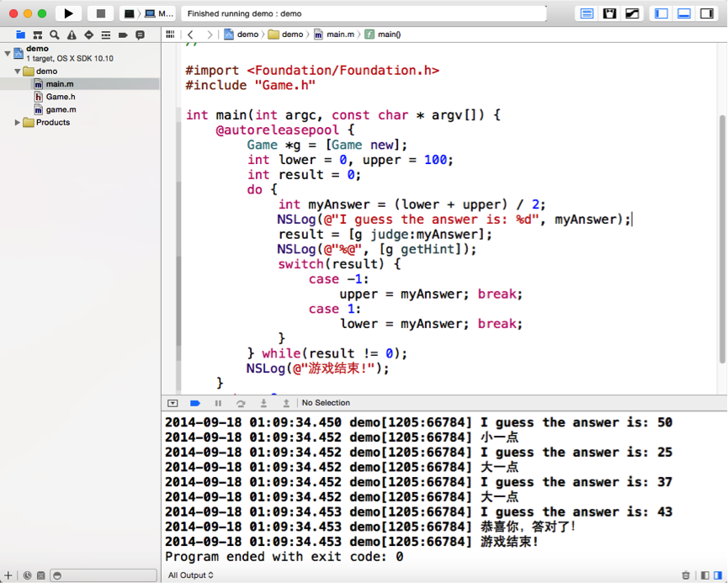Click the 'Game *g = [Game new];' line

click(x=327, y=145)
